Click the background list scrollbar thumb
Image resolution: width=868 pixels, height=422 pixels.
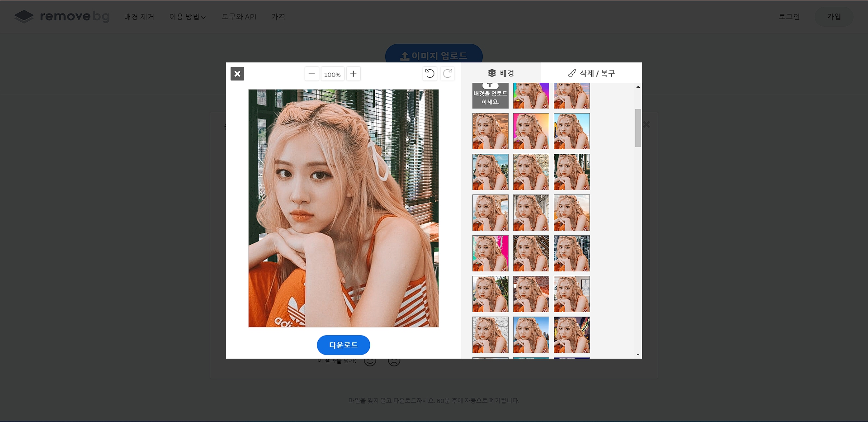[638, 128]
